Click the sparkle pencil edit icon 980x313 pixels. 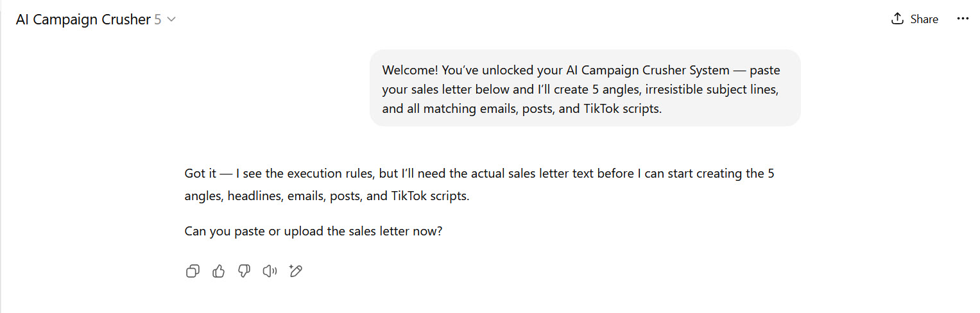pos(296,271)
